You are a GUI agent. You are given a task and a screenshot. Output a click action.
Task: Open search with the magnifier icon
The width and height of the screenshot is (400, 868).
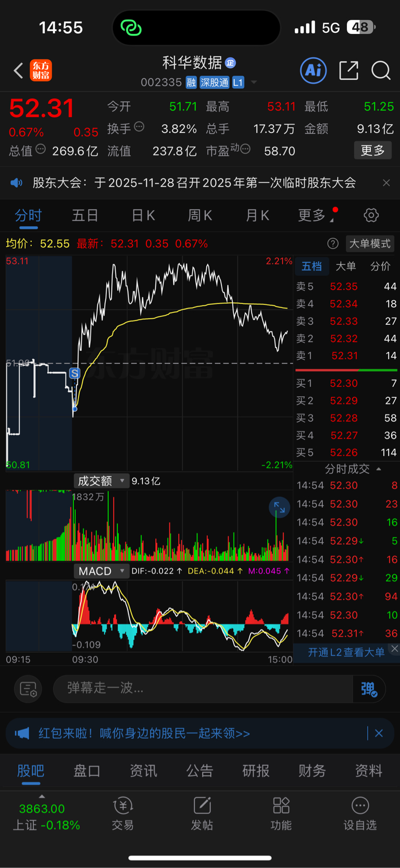[x=381, y=70]
